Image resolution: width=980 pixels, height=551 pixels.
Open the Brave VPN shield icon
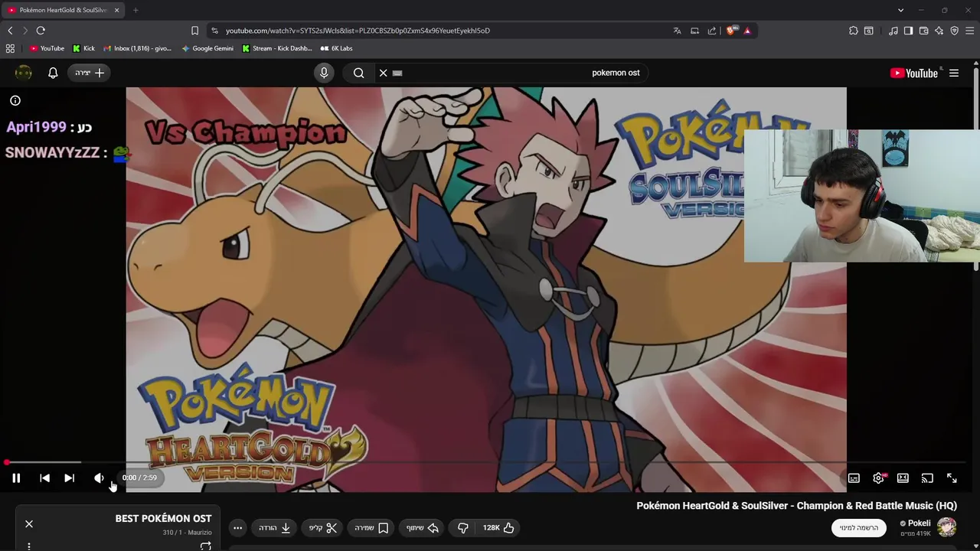tap(955, 31)
